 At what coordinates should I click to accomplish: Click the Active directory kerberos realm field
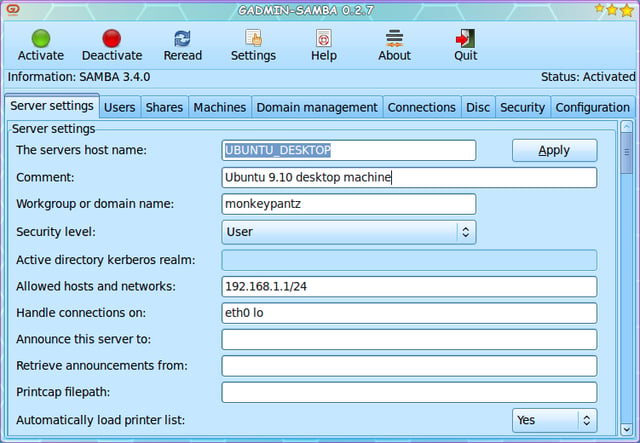coord(409,260)
